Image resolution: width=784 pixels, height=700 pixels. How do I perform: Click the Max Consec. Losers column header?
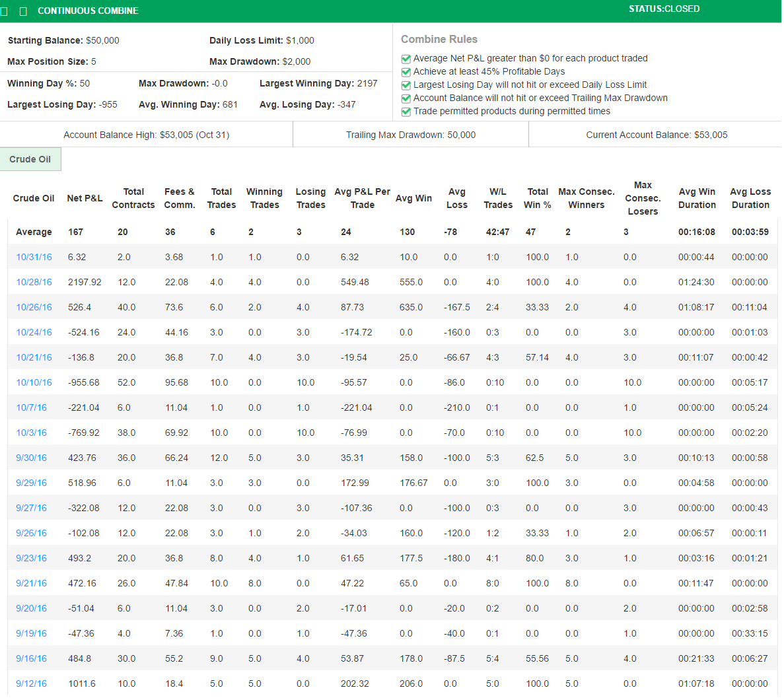click(x=643, y=198)
